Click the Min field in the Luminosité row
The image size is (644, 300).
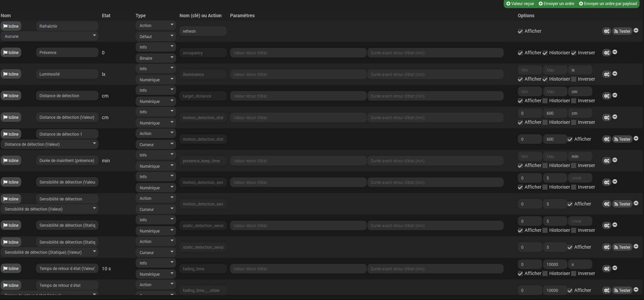(x=530, y=70)
